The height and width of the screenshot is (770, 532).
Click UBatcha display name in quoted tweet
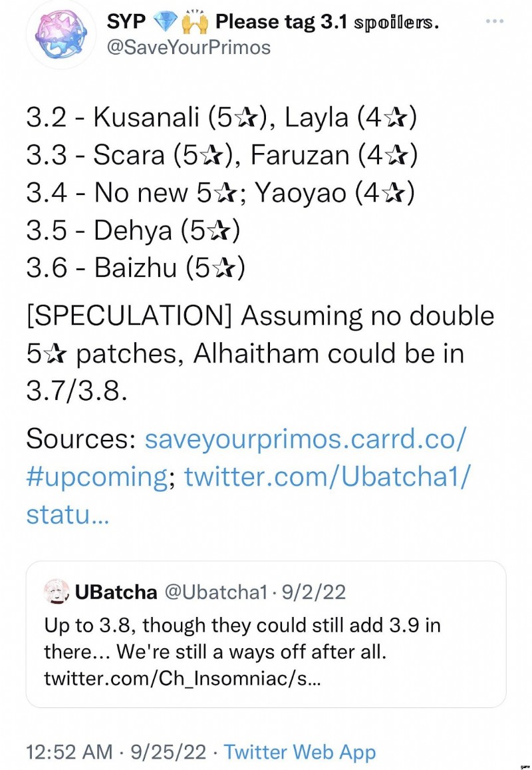pos(116,592)
